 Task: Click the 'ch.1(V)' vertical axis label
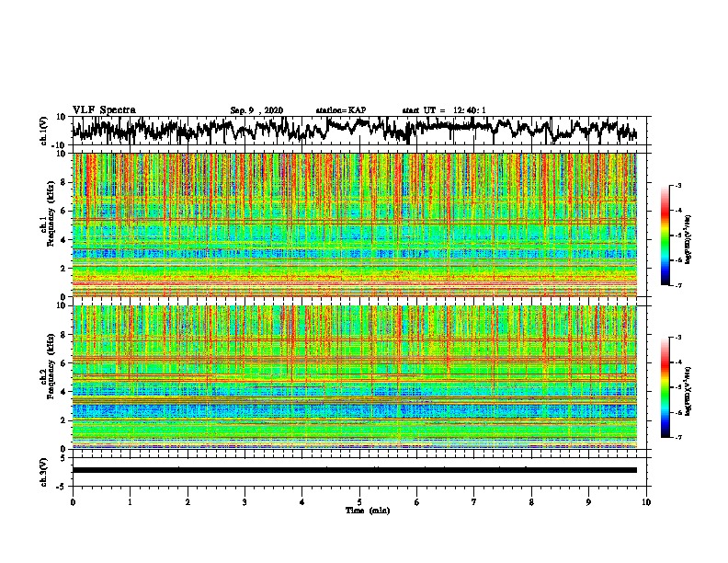click(x=44, y=131)
